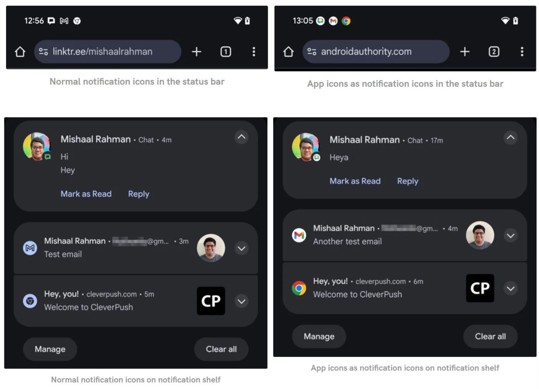539x392 pixels.
Task: Open overflow menu beside androidauthority.com bar
Action: coord(522,52)
